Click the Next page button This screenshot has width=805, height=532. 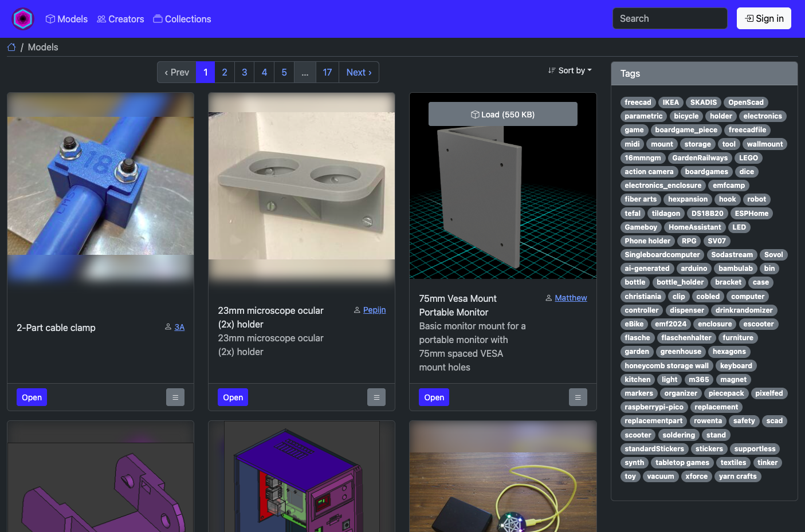359,72
